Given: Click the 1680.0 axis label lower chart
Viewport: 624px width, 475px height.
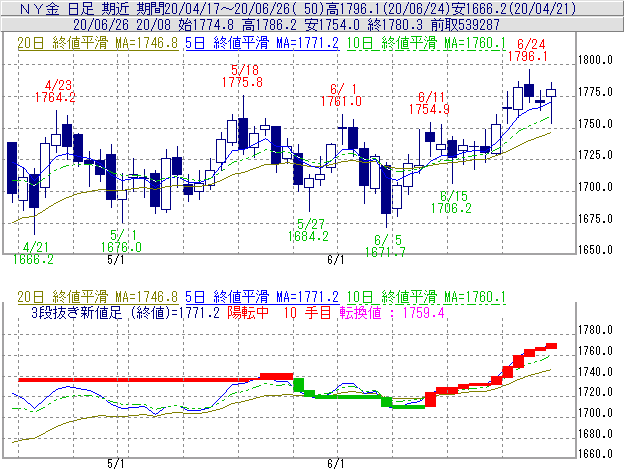Looking at the screenshot, I should [x=595, y=433].
